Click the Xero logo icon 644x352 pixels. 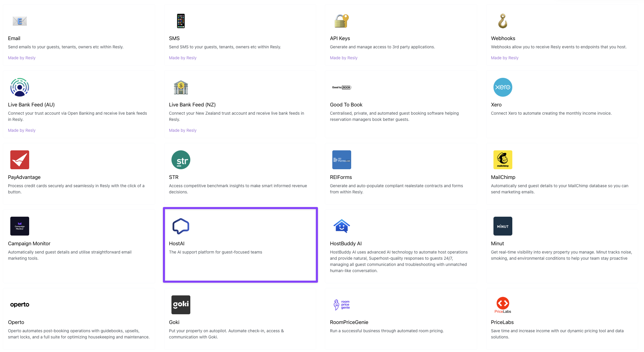pyautogui.click(x=503, y=87)
